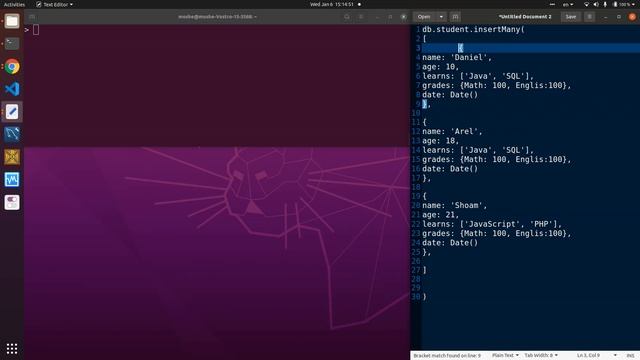Screen dimensions: 640x360
Task: Open the Tab Width dropdown
Action: tap(541, 356)
